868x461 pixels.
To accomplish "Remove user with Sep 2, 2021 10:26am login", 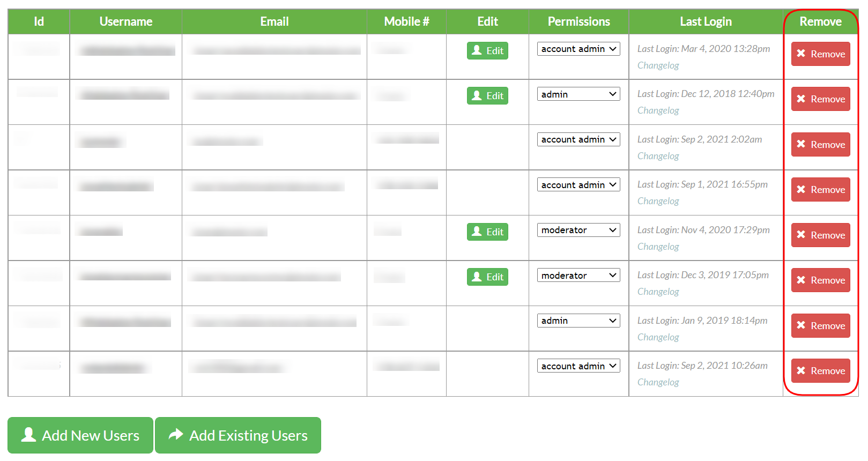I will pyautogui.click(x=820, y=371).
